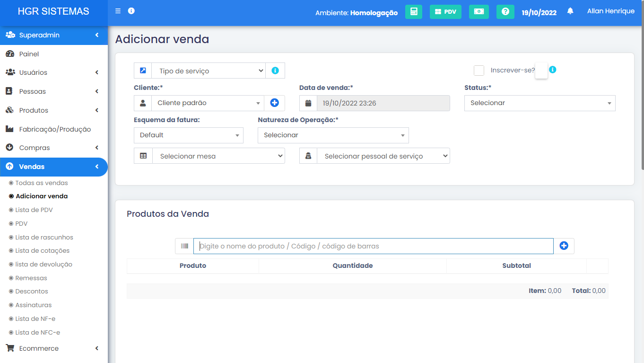Click the green PDV button
The height and width of the screenshot is (363, 644).
[x=445, y=12]
